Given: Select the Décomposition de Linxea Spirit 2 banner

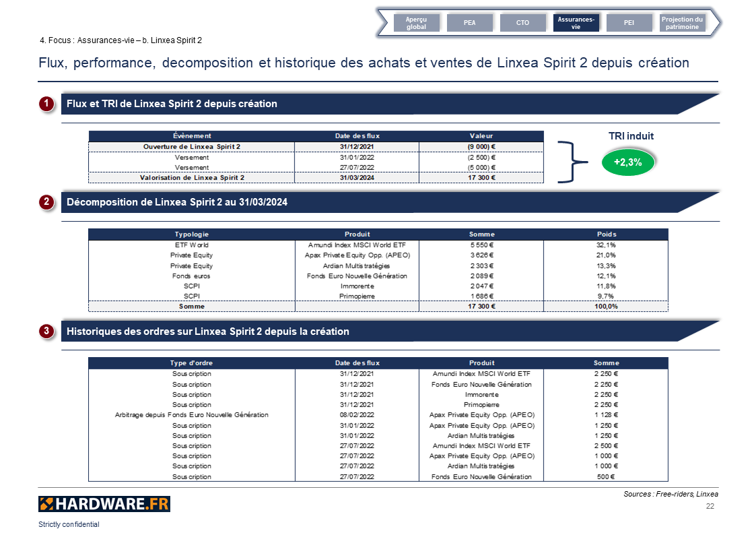Looking at the screenshot, I should 390,202.
